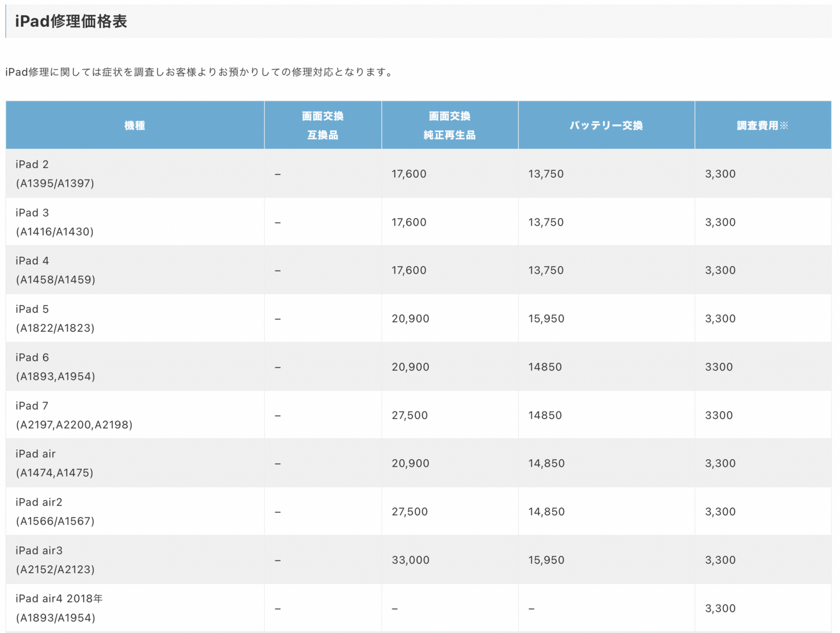This screenshot has height=633, width=840.
Task: Select the iPad air4 2018年 model cell
Action: coord(59,608)
